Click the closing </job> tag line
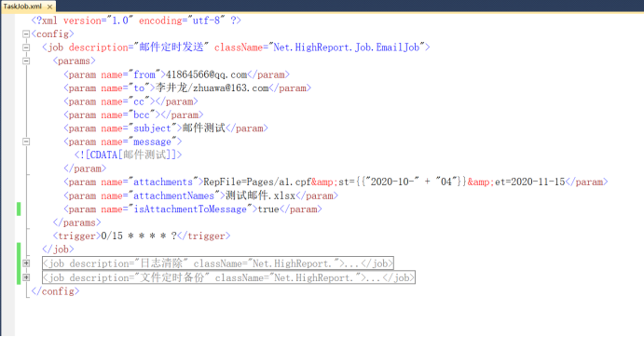This screenshot has width=644, height=337. pos(58,249)
